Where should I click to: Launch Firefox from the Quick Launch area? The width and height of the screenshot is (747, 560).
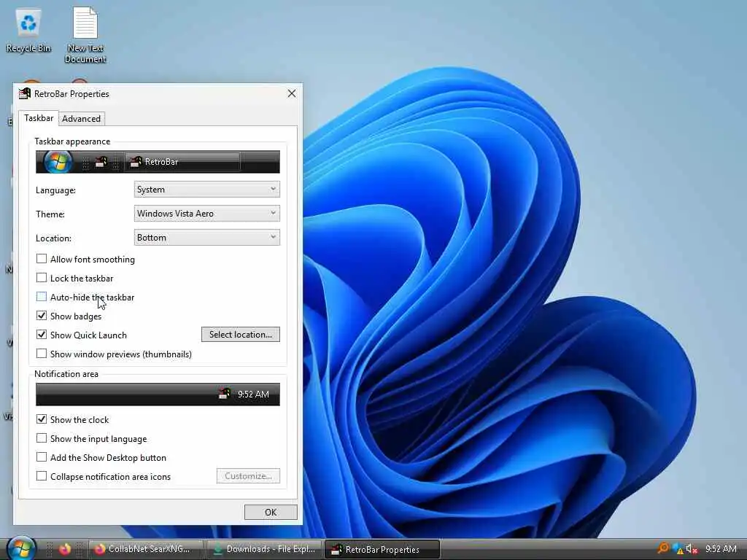tap(65, 549)
